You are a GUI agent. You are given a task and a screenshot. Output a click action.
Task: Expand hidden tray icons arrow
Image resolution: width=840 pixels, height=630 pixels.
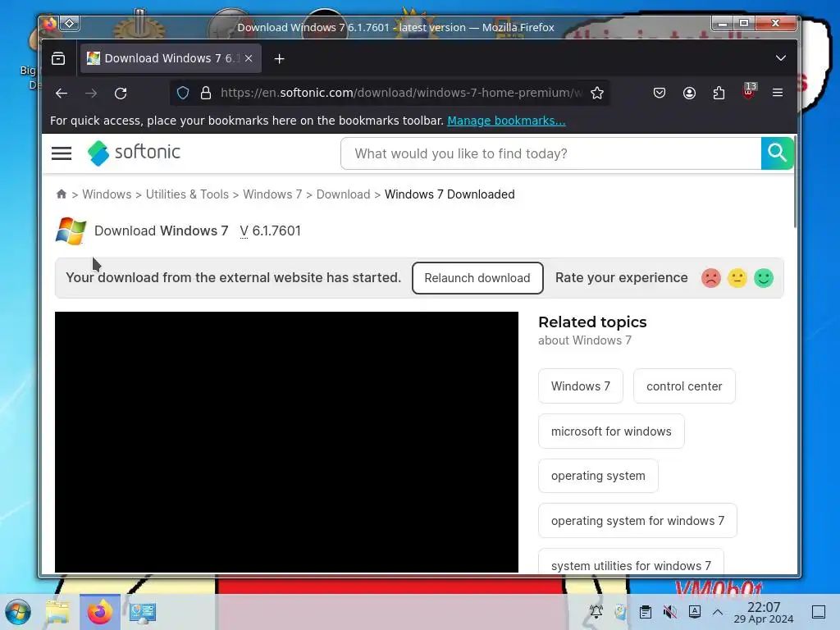[x=718, y=612]
